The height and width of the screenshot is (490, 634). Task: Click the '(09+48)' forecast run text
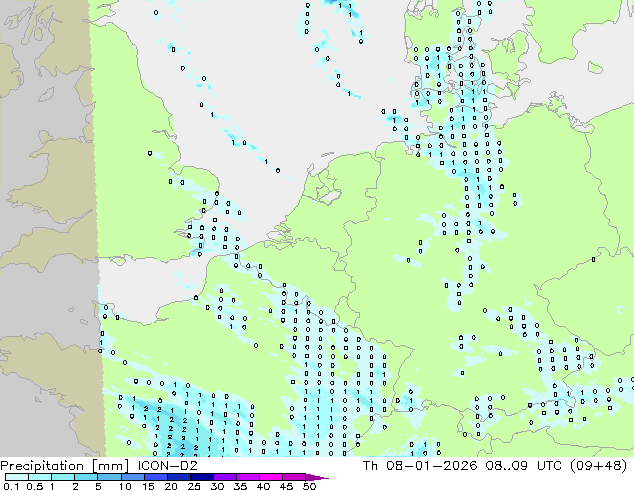(x=598, y=466)
